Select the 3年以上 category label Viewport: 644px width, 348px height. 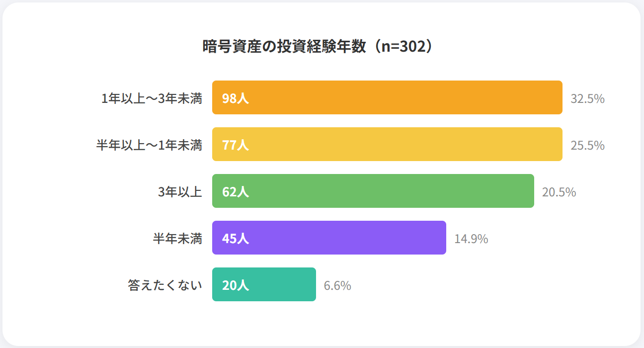tap(180, 192)
